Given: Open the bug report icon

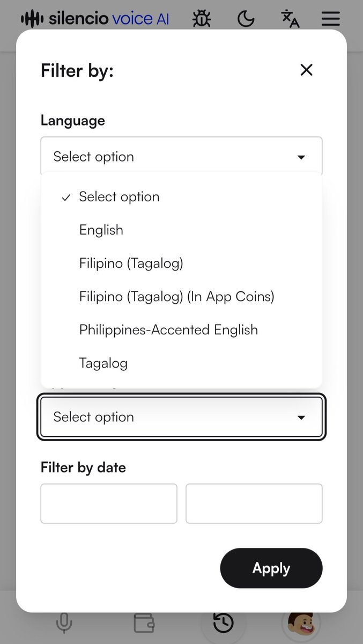Looking at the screenshot, I should (202, 19).
